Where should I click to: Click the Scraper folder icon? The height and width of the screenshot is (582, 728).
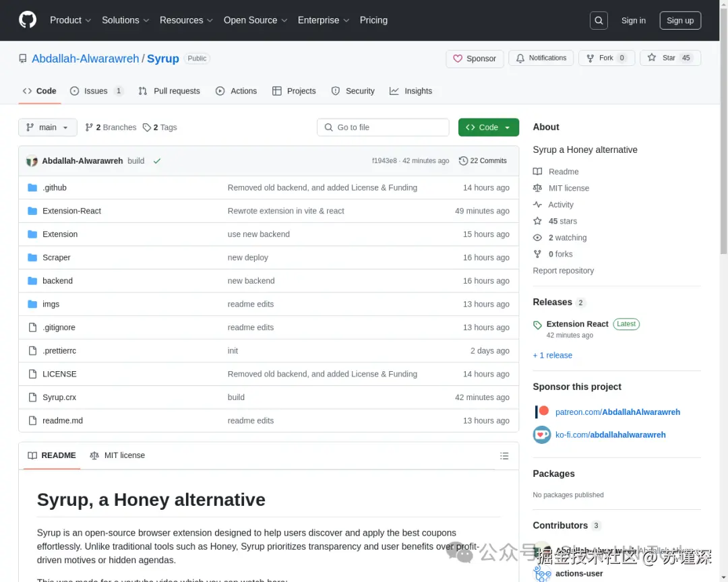(x=32, y=257)
